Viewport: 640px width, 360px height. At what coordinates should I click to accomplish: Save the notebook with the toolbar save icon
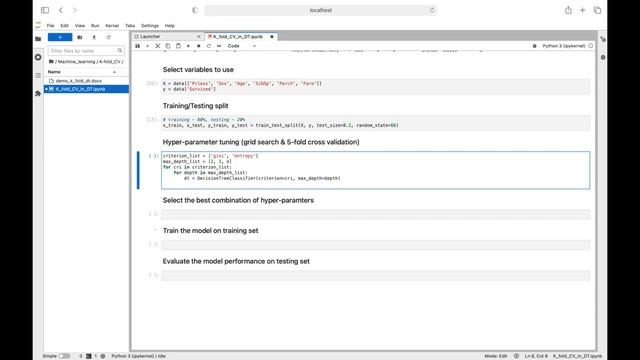tap(138, 46)
